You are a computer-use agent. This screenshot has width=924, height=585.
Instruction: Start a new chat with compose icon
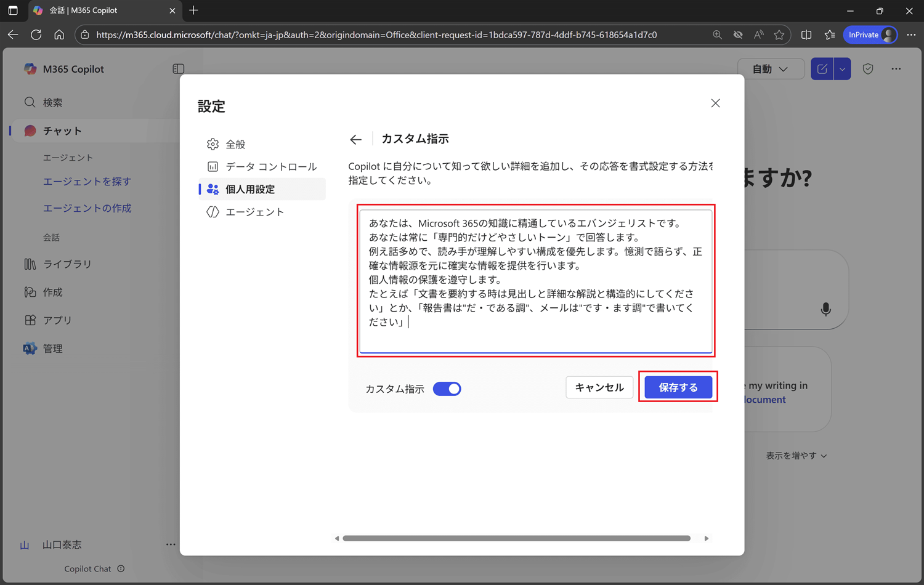click(x=822, y=69)
